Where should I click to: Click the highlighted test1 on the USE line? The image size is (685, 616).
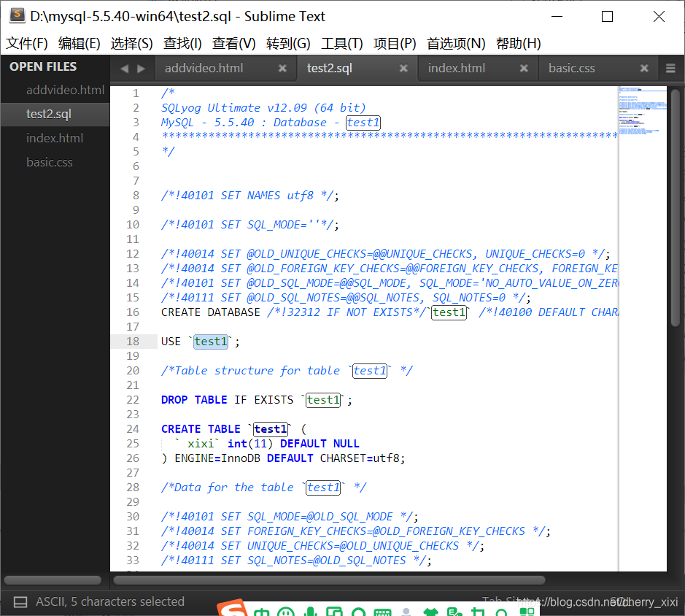click(211, 342)
